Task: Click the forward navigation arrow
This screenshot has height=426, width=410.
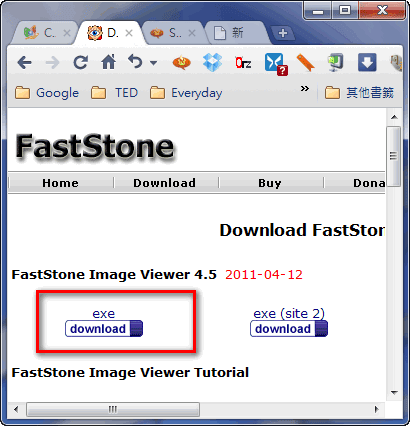Action: pos(52,62)
